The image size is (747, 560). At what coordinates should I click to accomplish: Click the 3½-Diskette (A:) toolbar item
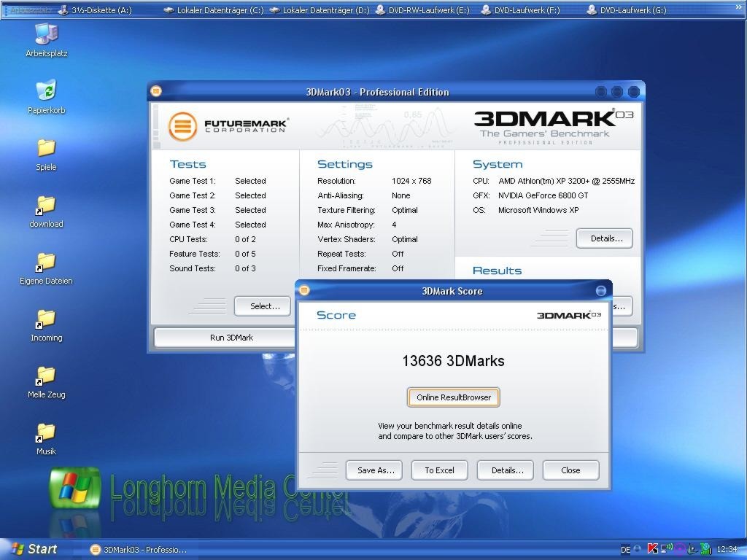tap(96, 10)
